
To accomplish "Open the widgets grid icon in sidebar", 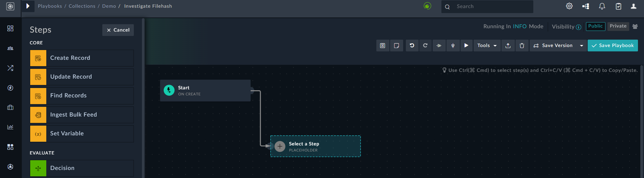I will point(10,147).
